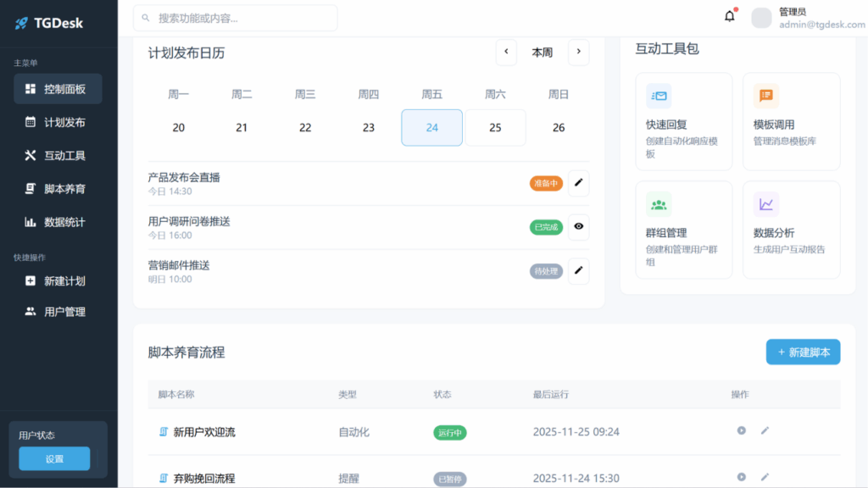Toggle visibility of 用户调研问卷推送
The width and height of the screenshot is (868, 488).
coord(579,226)
